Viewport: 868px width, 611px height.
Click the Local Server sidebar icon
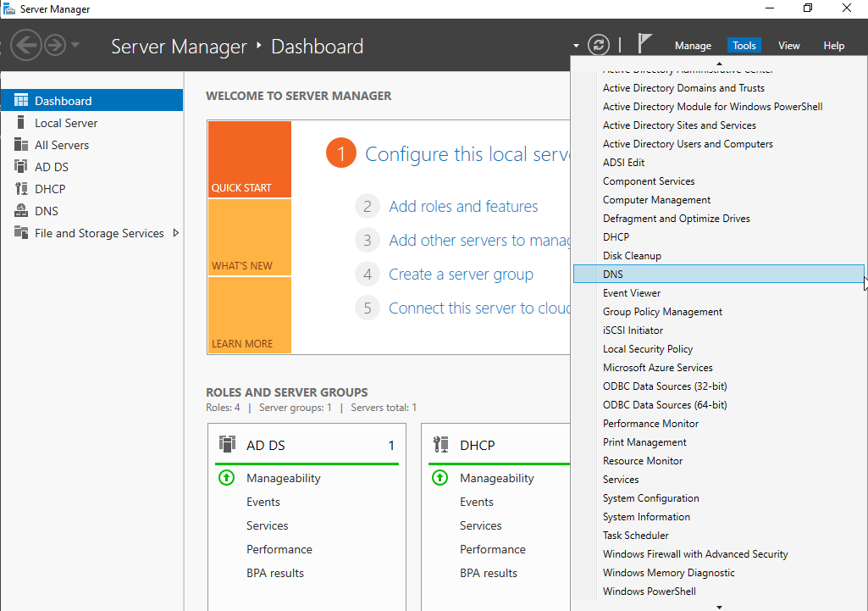point(21,122)
